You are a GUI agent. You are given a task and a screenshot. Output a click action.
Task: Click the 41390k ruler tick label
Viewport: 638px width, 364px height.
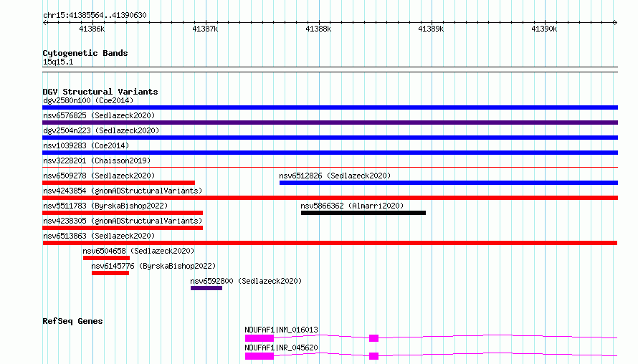click(x=544, y=29)
